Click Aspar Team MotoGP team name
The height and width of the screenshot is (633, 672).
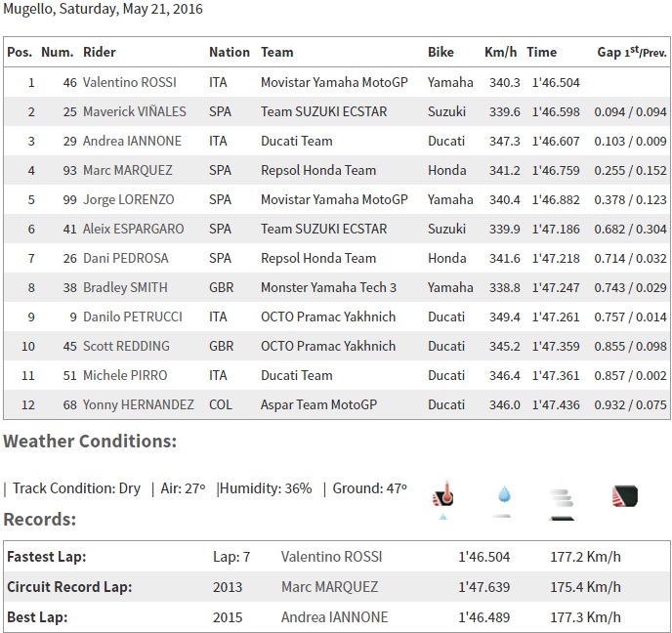coord(316,405)
